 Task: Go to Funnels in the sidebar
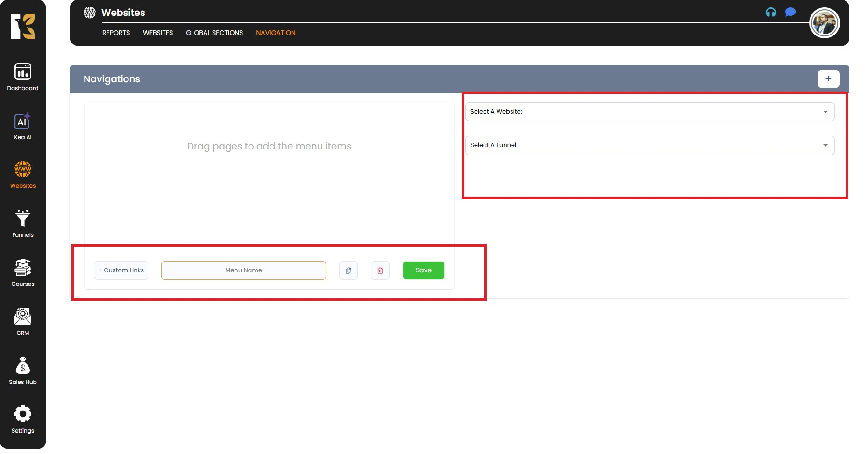[x=23, y=223]
